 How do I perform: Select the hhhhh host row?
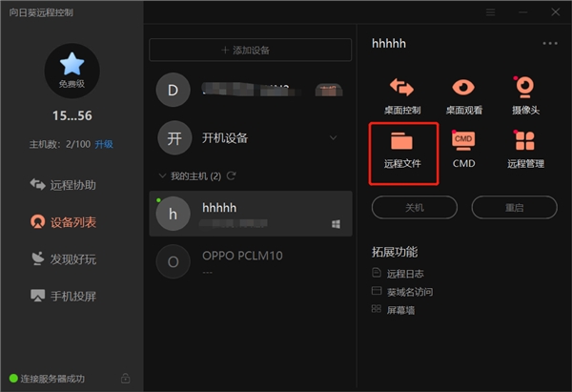[251, 214]
